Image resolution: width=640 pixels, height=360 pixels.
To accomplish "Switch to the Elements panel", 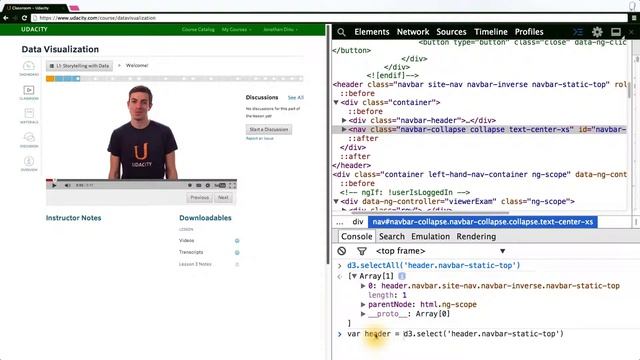I will (x=372, y=32).
